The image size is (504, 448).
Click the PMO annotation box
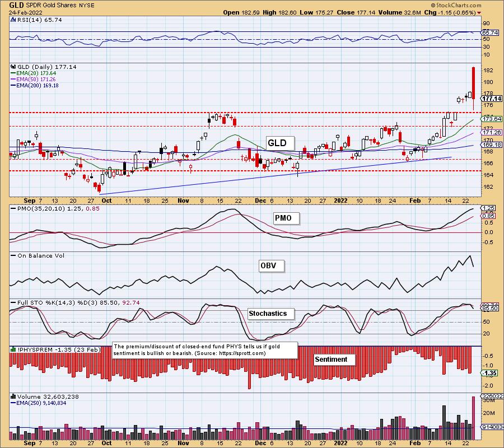[x=286, y=218]
